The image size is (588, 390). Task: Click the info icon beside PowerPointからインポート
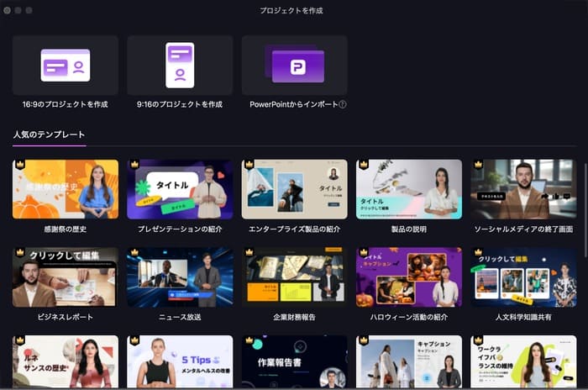(343, 105)
